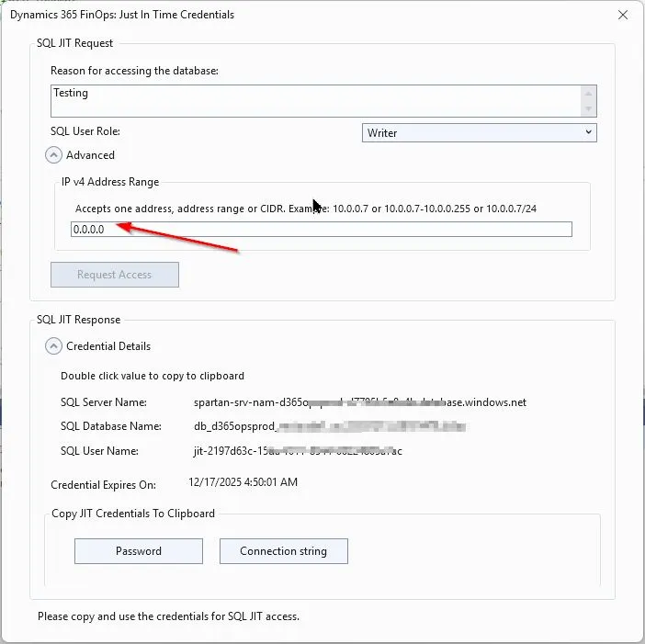Click the 'Credential Details' label text

[108, 346]
